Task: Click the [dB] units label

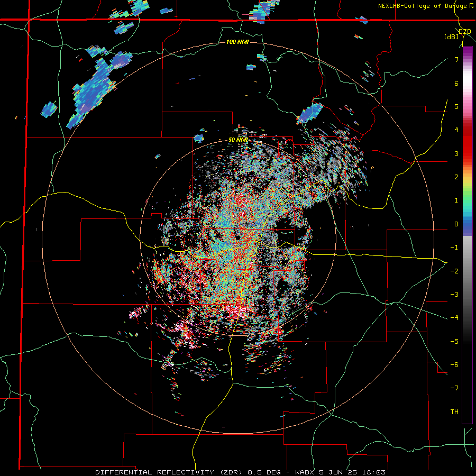Action: [452, 36]
